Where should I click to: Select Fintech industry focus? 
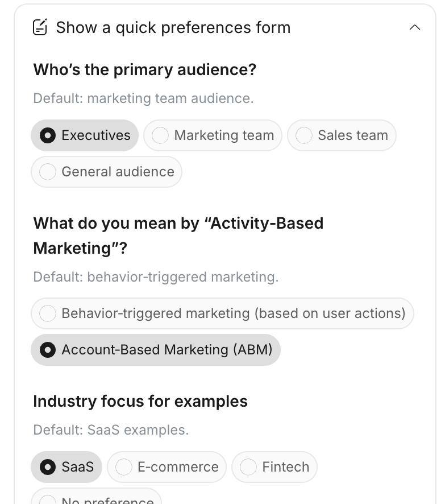(274, 467)
